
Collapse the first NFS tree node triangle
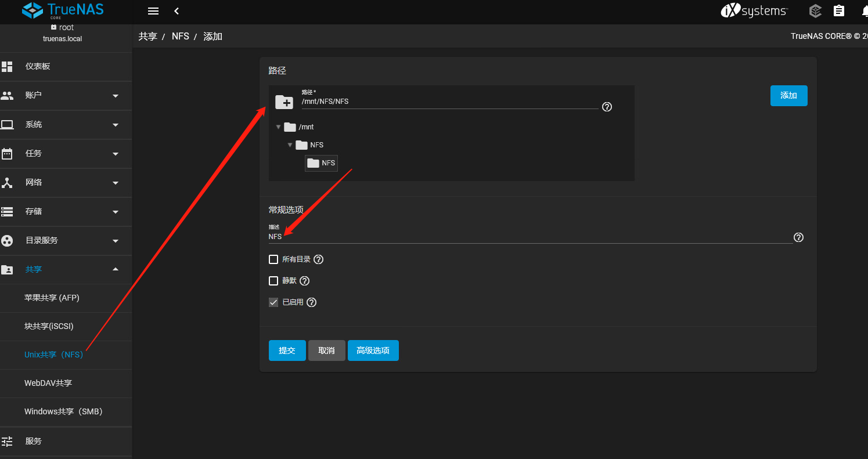coord(290,144)
